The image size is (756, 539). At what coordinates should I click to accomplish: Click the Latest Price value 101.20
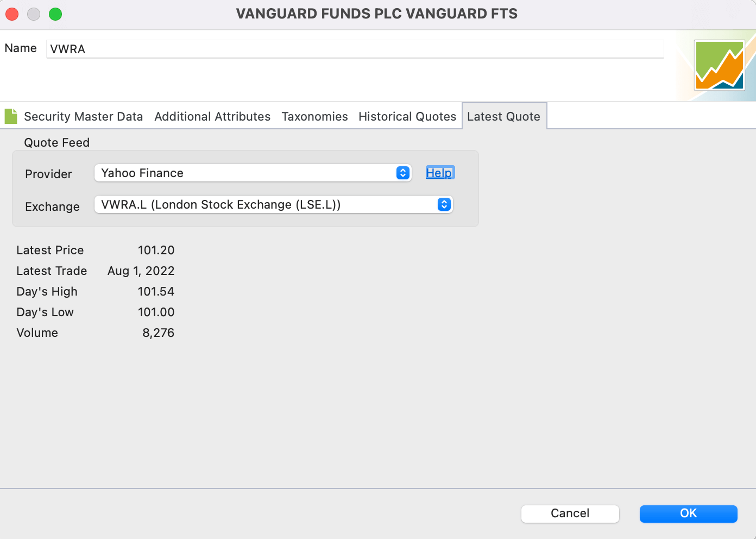(156, 250)
